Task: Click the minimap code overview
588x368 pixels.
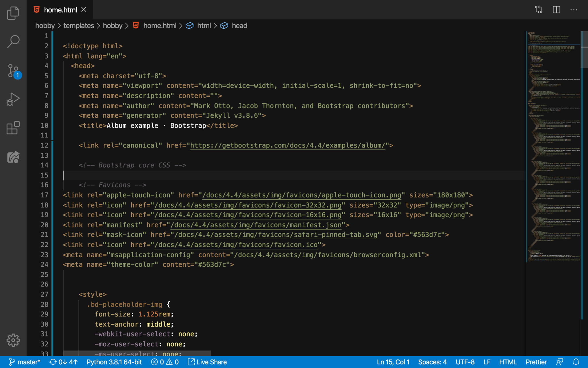Action: pos(553,144)
